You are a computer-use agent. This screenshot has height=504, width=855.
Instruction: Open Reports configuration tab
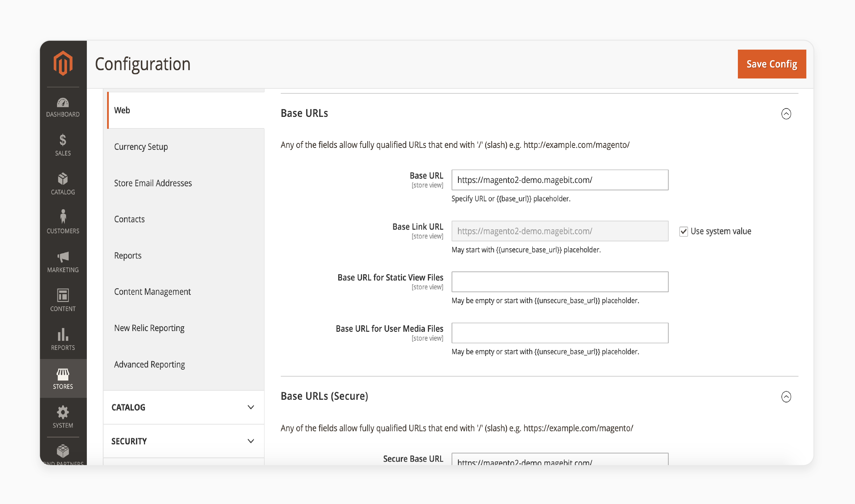pos(128,256)
